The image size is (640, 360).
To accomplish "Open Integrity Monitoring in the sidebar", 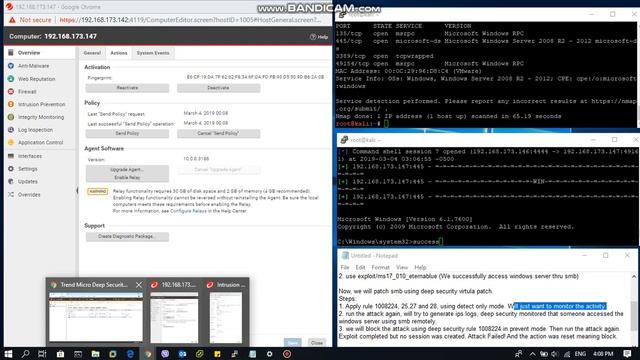I will 40,117.
